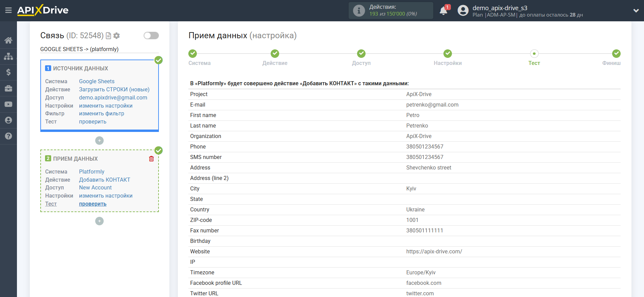Open the hamburger menu
644x297 pixels.
(x=8, y=10)
